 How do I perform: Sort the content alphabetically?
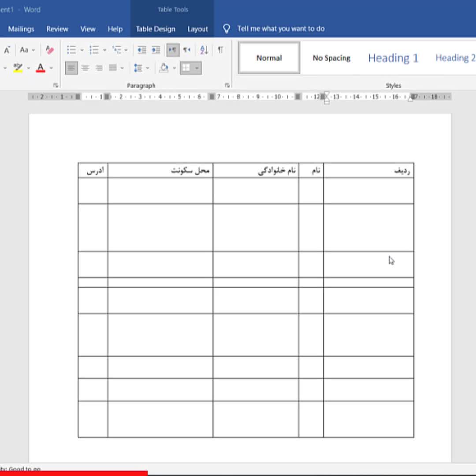pos(204,50)
